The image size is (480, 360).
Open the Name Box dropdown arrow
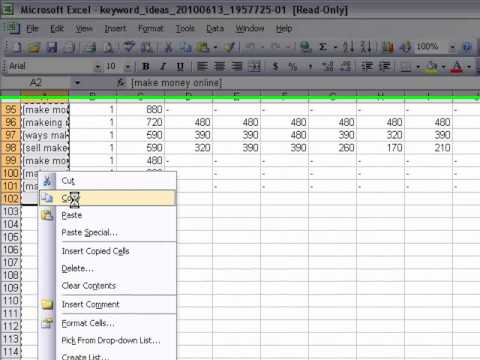(x=77, y=82)
